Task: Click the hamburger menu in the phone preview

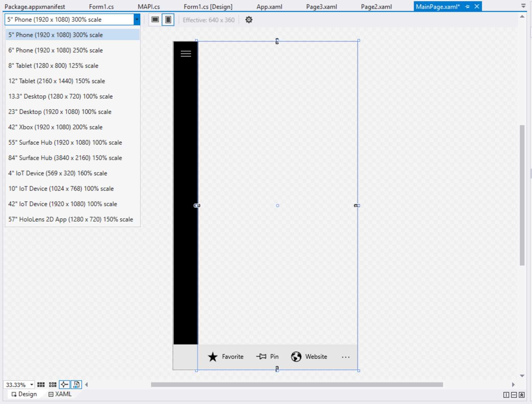Action: click(x=185, y=53)
